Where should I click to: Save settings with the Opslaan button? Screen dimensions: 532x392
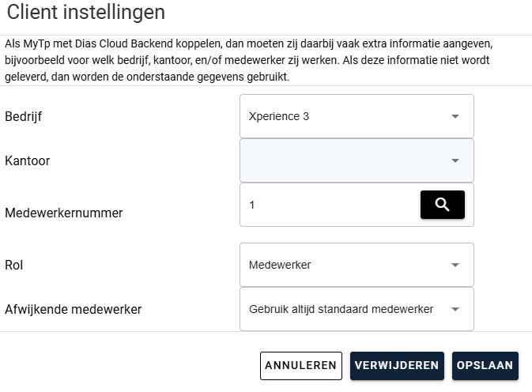(485, 366)
